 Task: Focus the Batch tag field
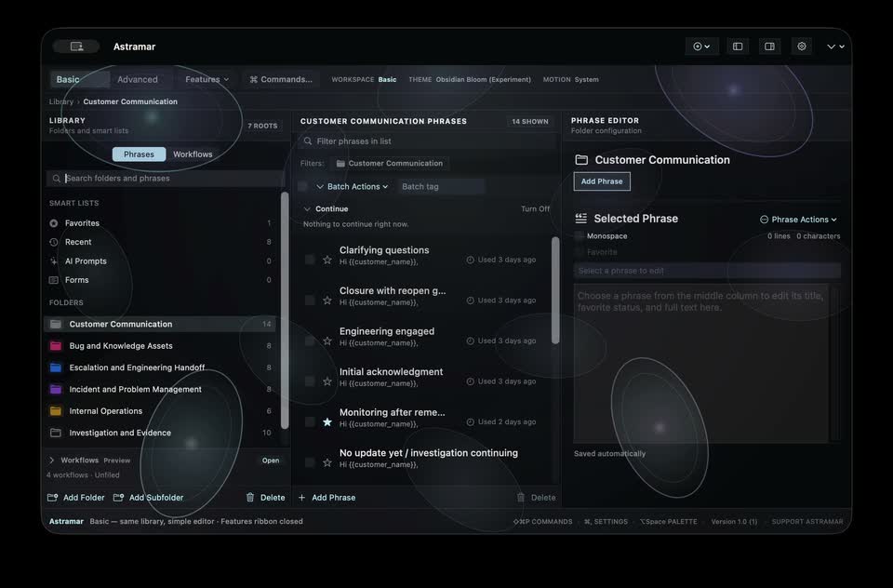point(440,187)
